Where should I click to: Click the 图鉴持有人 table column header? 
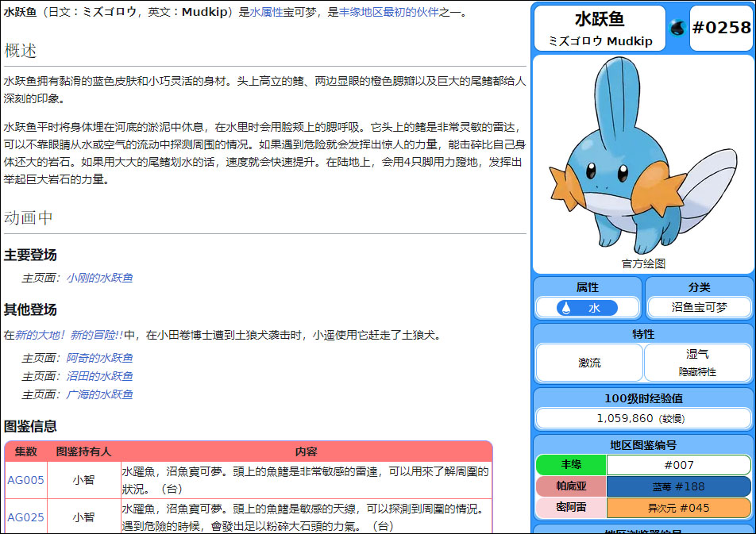click(x=83, y=451)
